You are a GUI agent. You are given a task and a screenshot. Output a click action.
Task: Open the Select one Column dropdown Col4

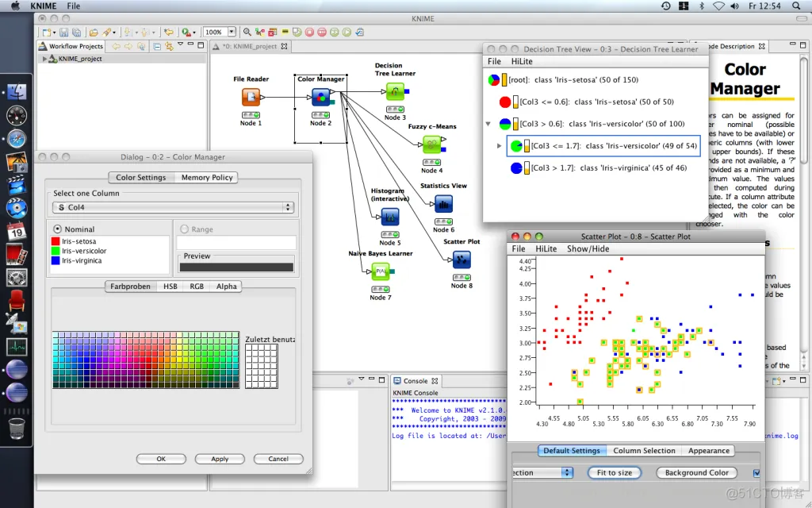point(173,207)
